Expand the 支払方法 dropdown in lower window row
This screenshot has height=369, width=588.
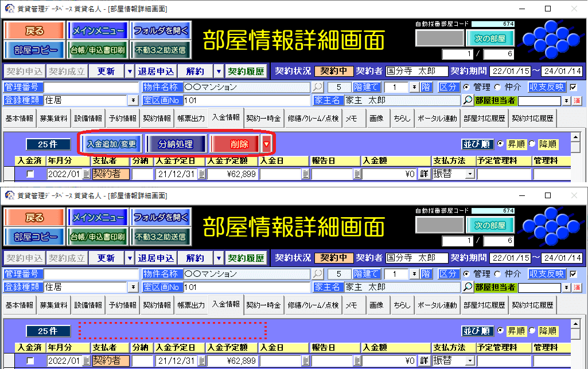470,360
